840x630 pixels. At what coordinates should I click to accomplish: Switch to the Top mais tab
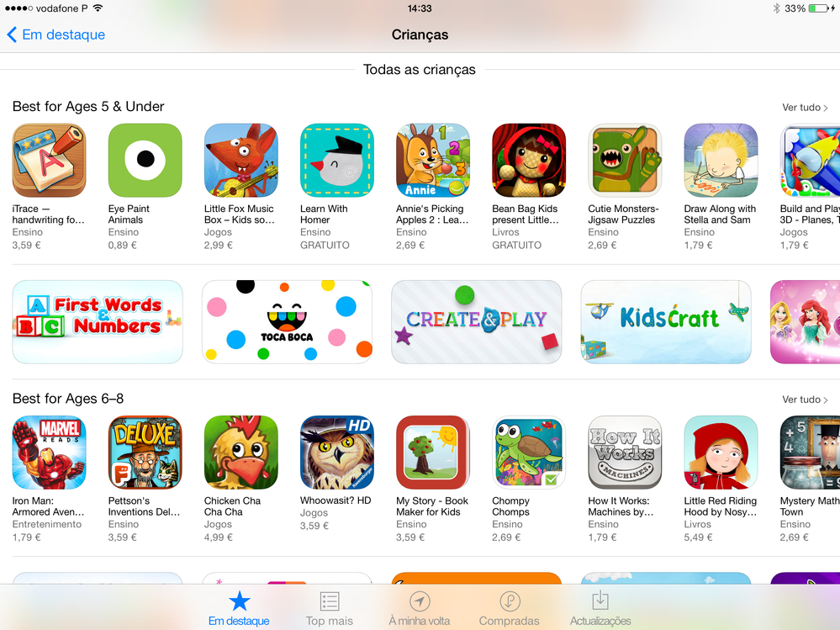point(329,609)
